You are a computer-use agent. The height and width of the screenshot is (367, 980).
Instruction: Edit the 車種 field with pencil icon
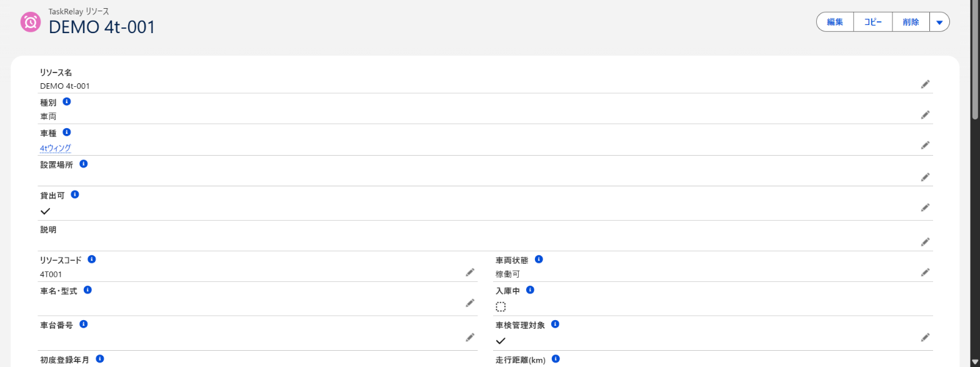[x=925, y=146]
